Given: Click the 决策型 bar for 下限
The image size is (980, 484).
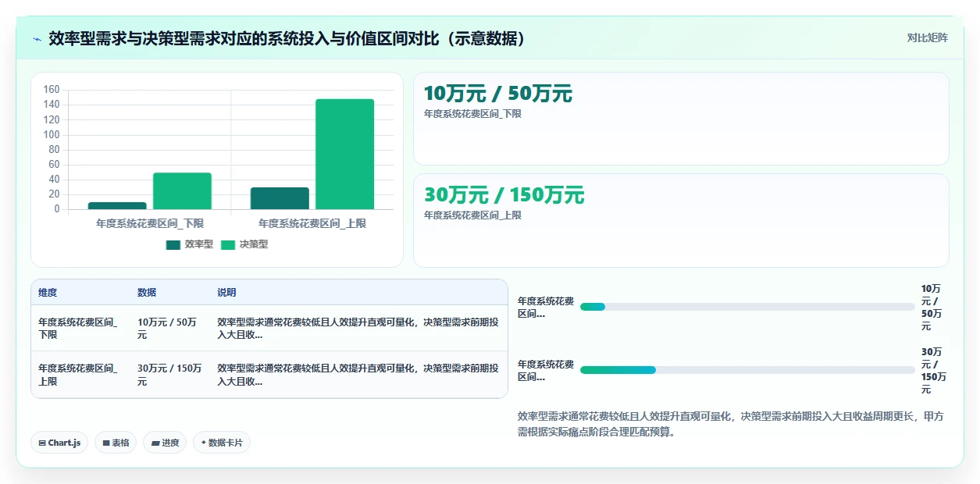Looking at the screenshot, I should (182, 190).
